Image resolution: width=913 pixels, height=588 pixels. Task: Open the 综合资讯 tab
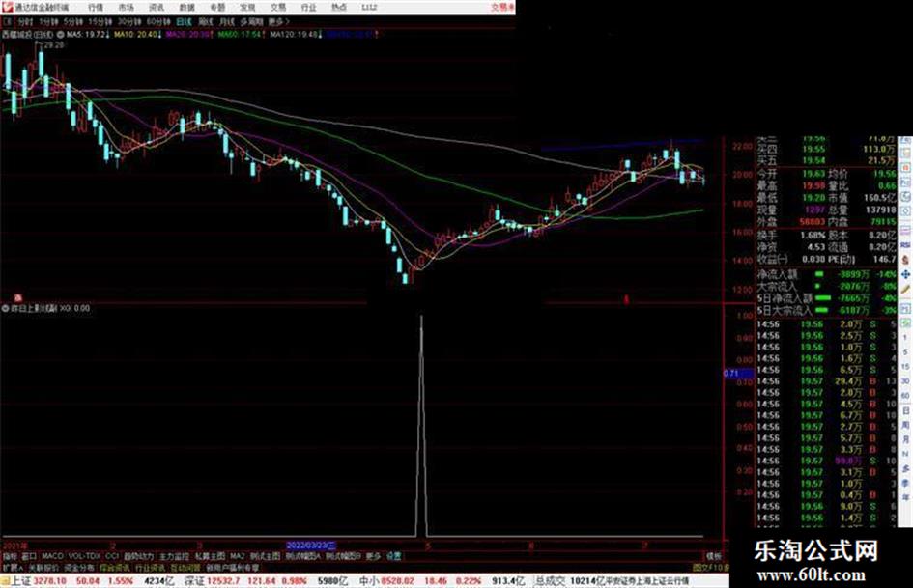tap(115, 567)
